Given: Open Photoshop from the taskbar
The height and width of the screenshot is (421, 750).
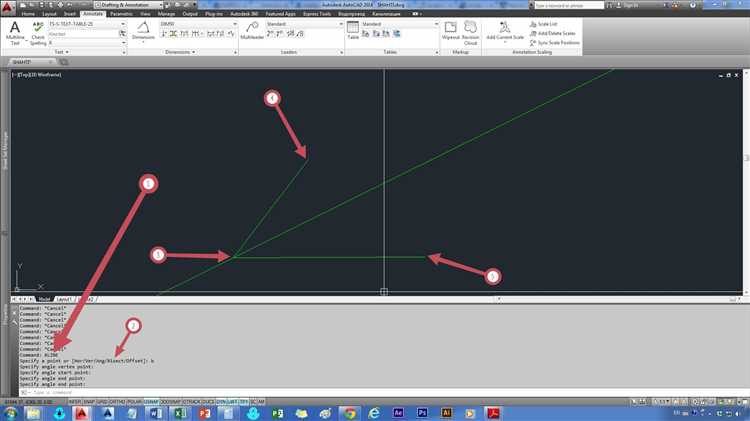Looking at the screenshot, I should [422, 413].
